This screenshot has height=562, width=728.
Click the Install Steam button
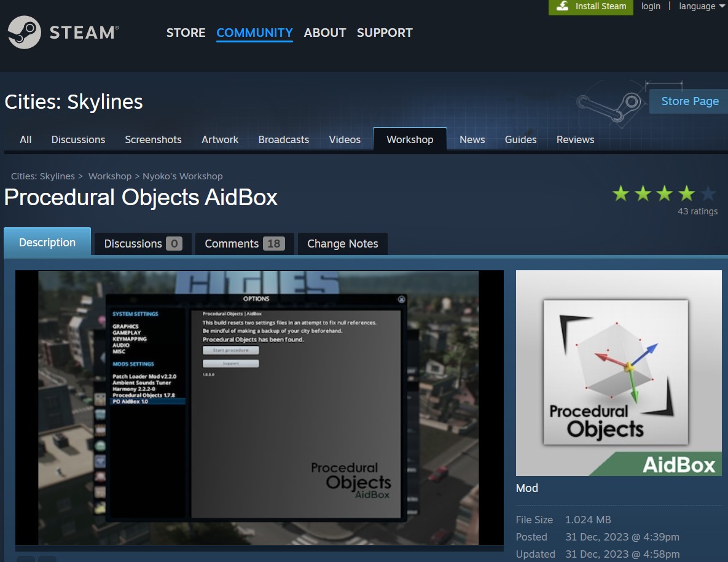pos(590,7)
